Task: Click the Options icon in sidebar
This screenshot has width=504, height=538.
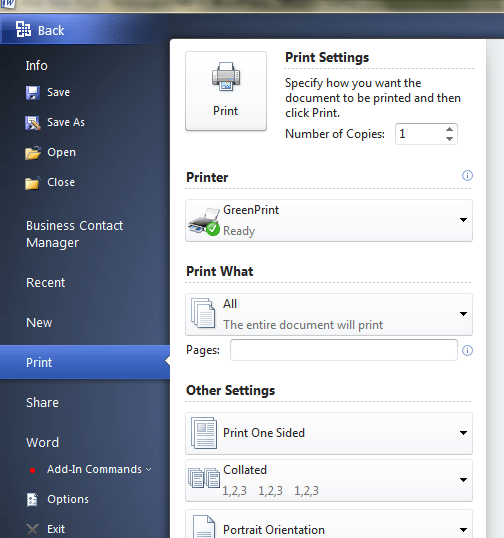Action: (x=32, y=500)
